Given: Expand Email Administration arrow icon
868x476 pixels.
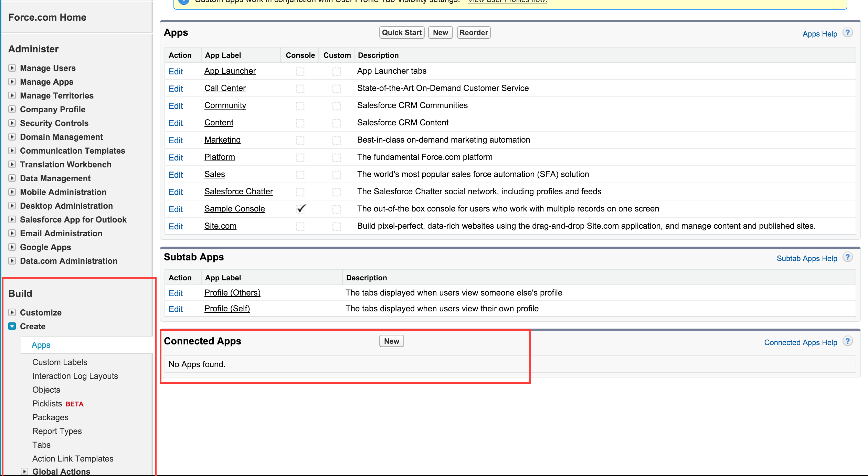Looking at the screenshot, I should [12, 233].
